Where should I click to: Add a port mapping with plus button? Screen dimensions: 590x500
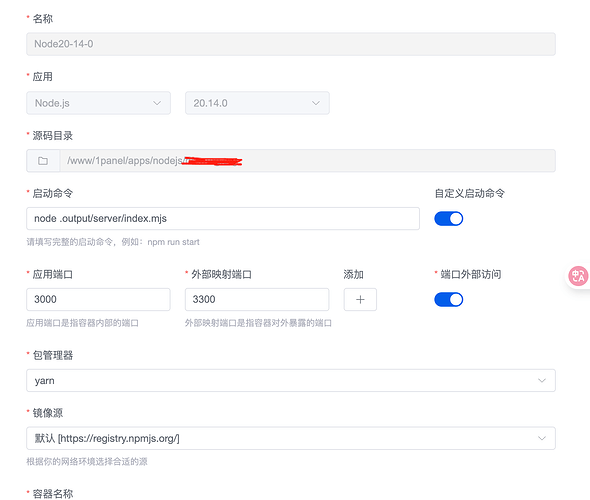360,299
